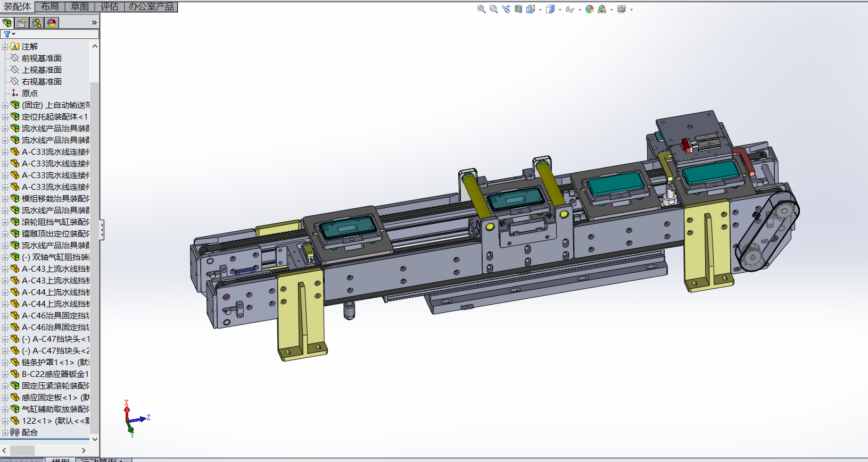This screenshot has height=462, width=868.
Task: Click the Apply Scene icon
Action: pos(602,9)
